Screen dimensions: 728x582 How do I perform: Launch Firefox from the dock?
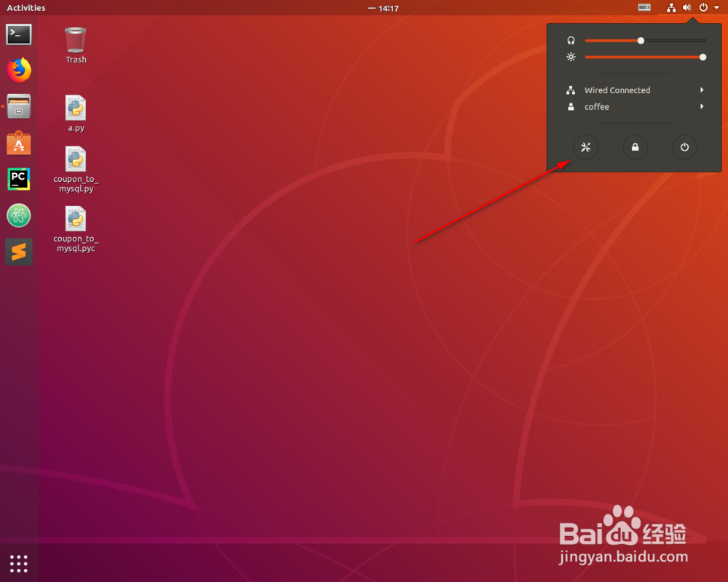[x=19, y=70]
